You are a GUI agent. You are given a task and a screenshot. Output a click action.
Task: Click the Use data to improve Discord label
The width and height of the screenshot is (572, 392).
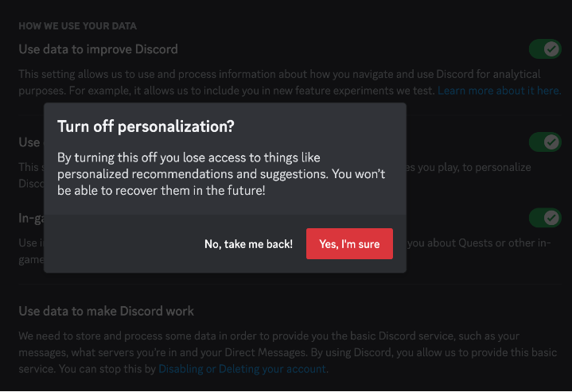98,49
